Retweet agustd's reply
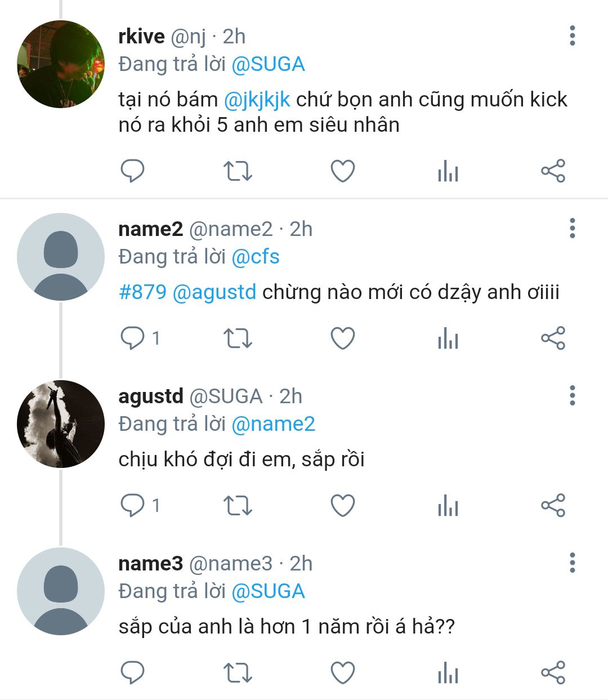Screen dimensions: 608x700 coord(238,506)
